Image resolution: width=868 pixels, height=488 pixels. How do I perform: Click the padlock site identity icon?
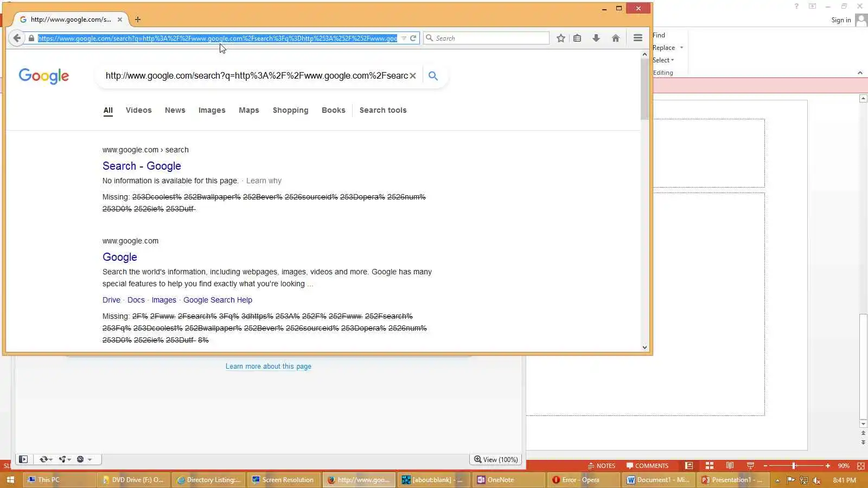click(31, 38)
